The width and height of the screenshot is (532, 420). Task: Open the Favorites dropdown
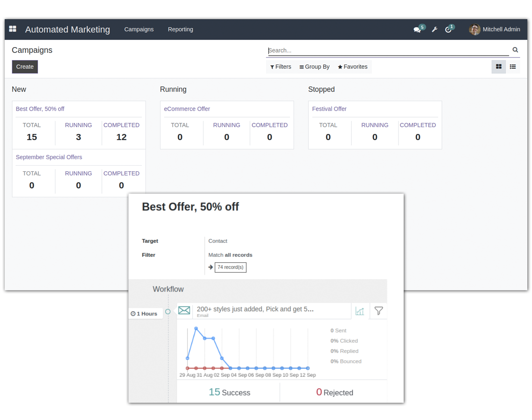click(x=352, y=67)
